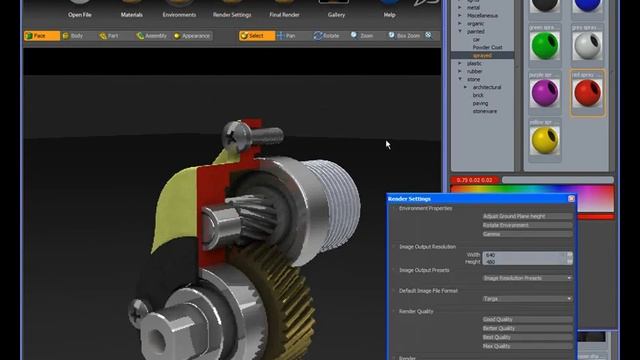Image resolution: width=640 pixels, height=360 pixels.
Task: Pick the grey spray material ball
Action: (x=587, y=45)
